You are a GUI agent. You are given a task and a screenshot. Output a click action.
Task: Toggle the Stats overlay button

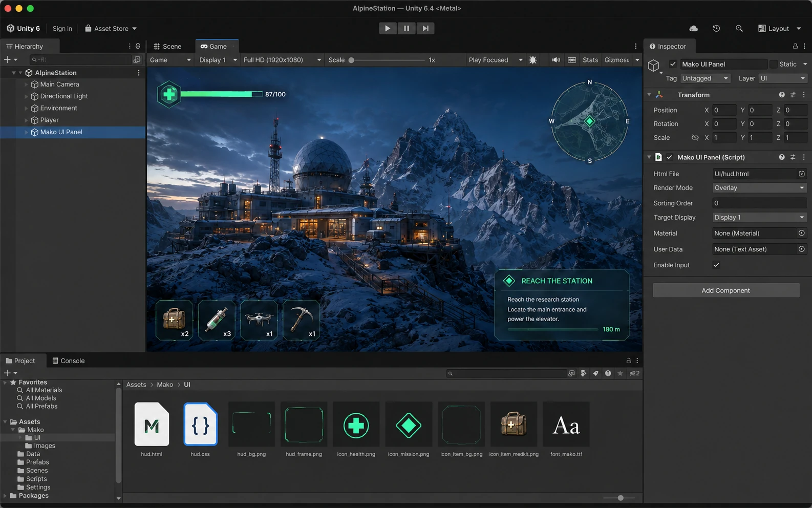[x=590, y=60]
